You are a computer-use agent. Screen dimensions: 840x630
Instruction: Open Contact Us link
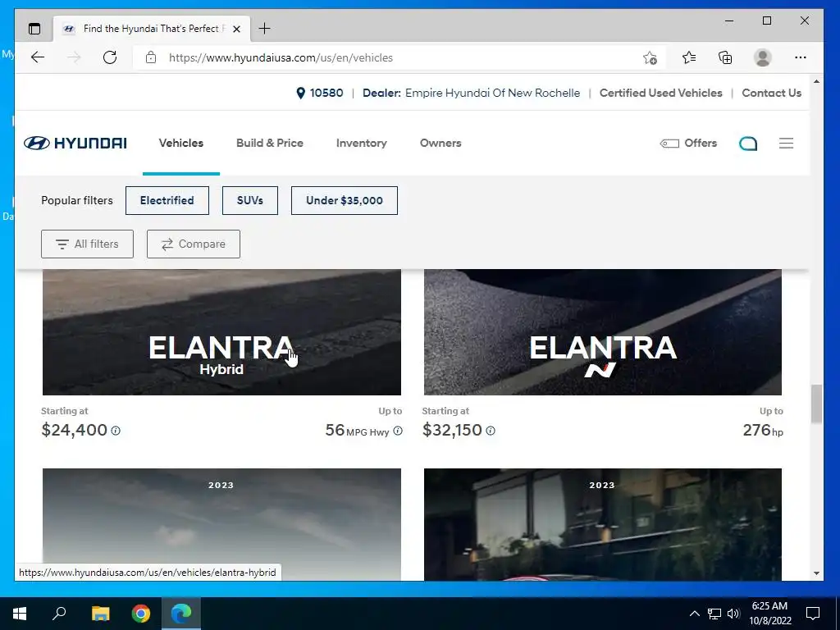point(771,93)
